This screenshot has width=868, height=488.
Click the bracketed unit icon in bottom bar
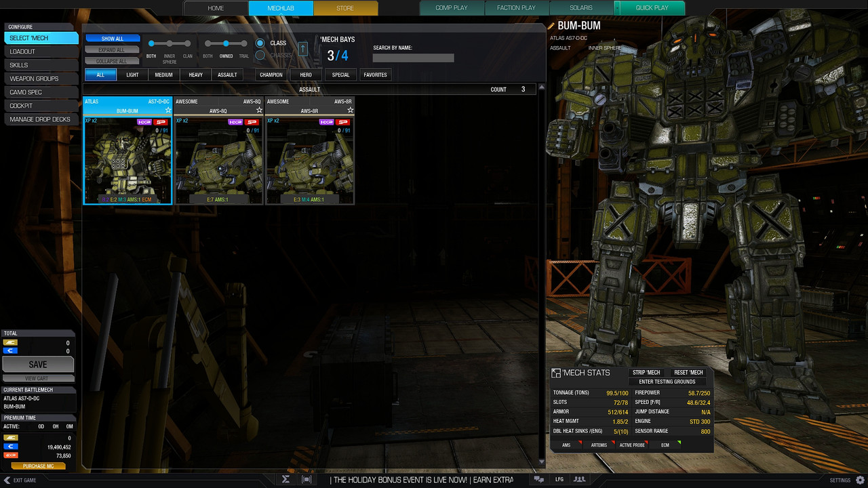307,479
